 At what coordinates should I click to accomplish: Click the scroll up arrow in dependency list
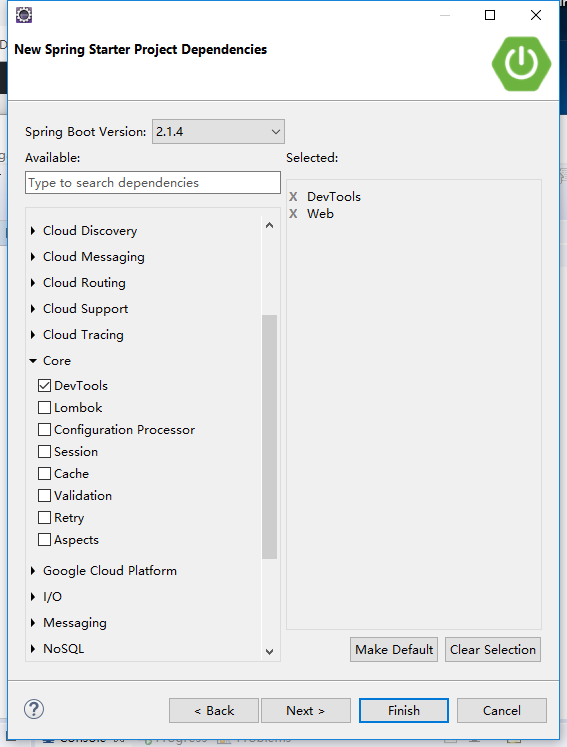pyautogui.click(x=269, y=225)
